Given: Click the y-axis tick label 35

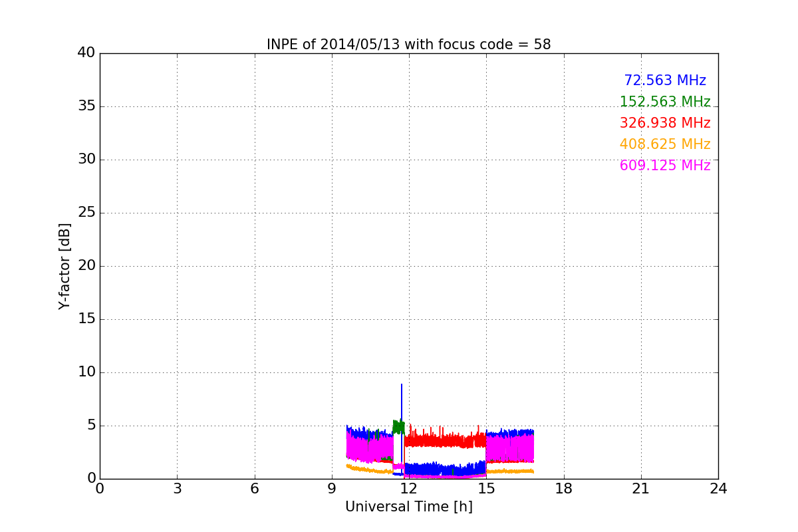Looking at the screenshot, I should coord(86,106).
